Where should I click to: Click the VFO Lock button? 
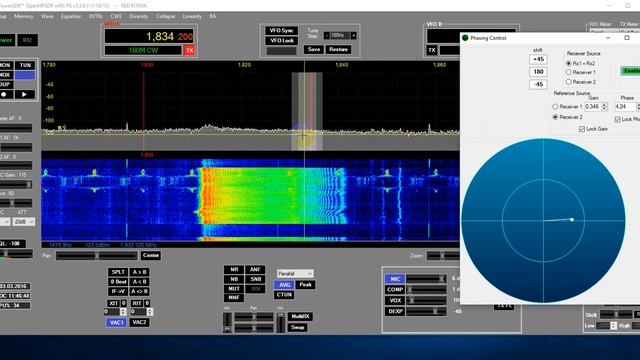tap(282, 41)
